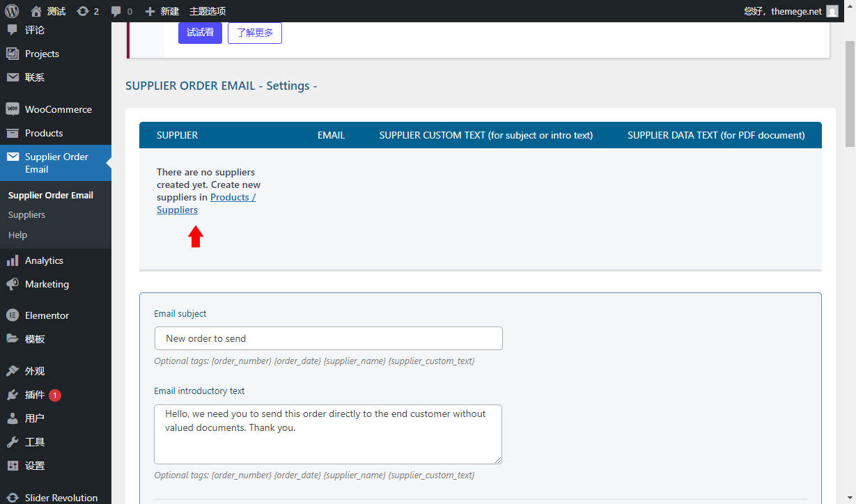
Task: Open the 测试 site name menu
Action: tap(56, 11)
